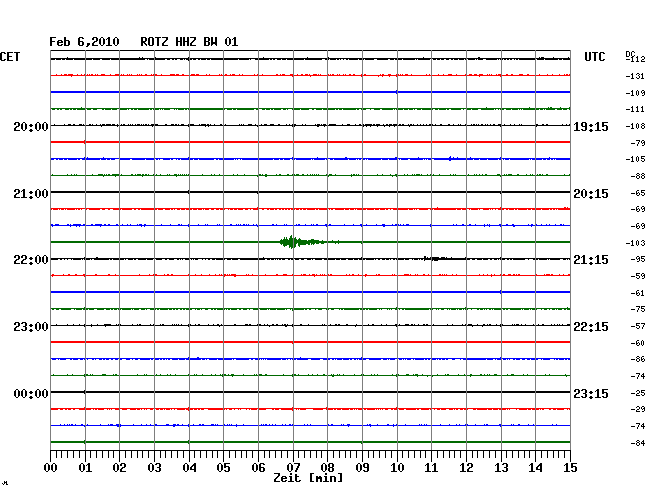Select minute tick label "03"
The width and height of the screenshot is (650, 494).
point(154,468)
